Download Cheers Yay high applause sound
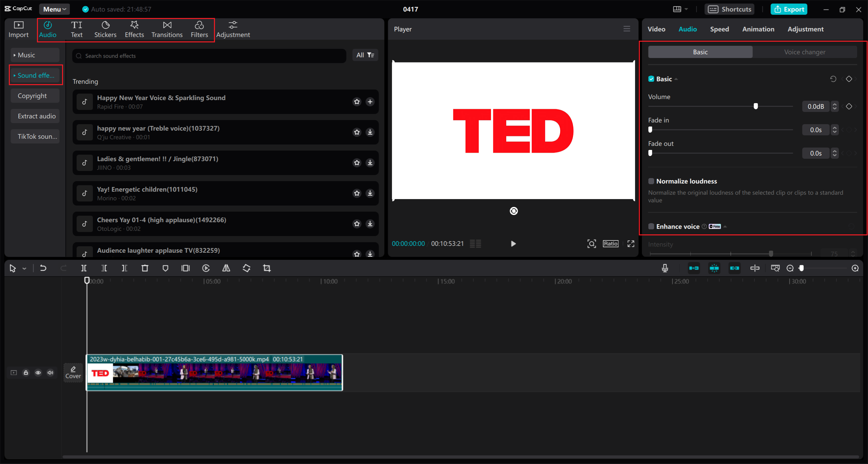The image size is (868, 464). coord(370,224)
